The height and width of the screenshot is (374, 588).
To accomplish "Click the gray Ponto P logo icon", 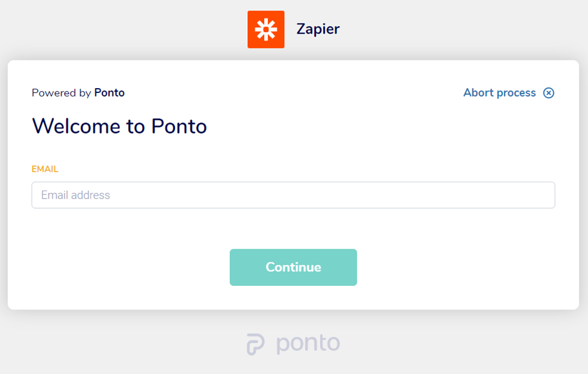I will click(x=256, y=344).
